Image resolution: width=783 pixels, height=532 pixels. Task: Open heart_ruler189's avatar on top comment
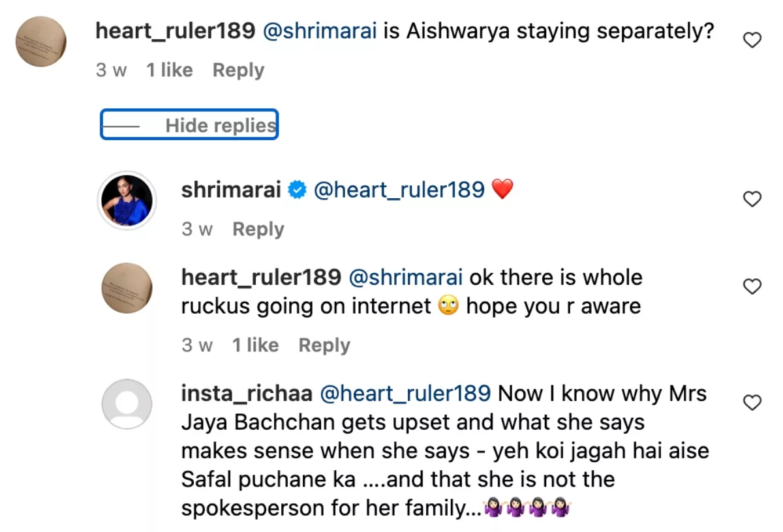pyautogui.click(x=41, y=42)
